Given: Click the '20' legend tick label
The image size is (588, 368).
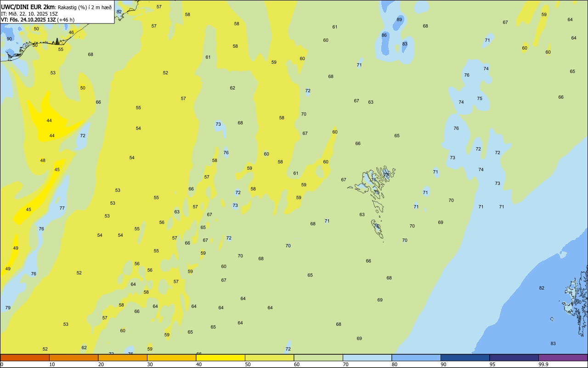Looking at the screenshot, I should pos(101,364).
